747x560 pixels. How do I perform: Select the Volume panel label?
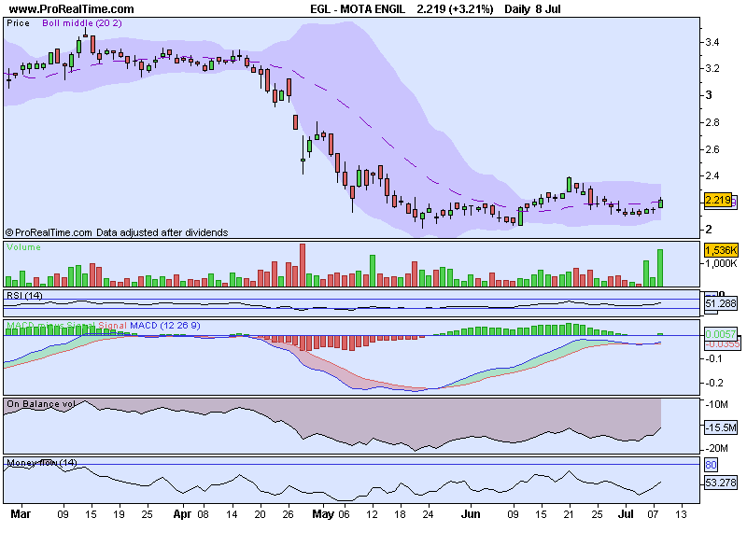coord(24,247)
